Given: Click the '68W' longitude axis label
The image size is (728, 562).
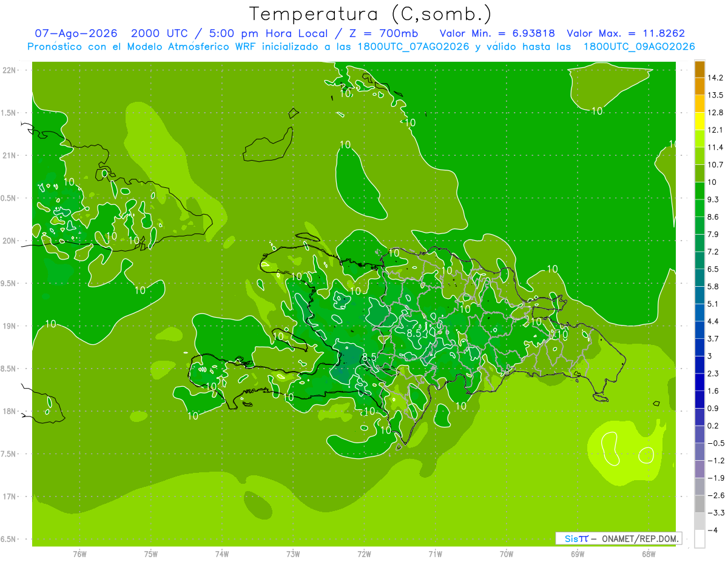Looking at the screenshot, I should [x=649, y=554].
